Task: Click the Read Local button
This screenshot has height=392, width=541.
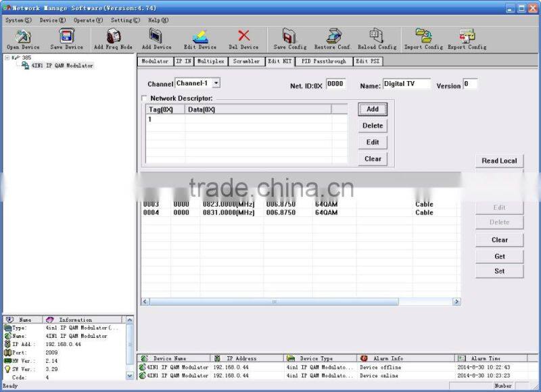Action: pos(500,160)
